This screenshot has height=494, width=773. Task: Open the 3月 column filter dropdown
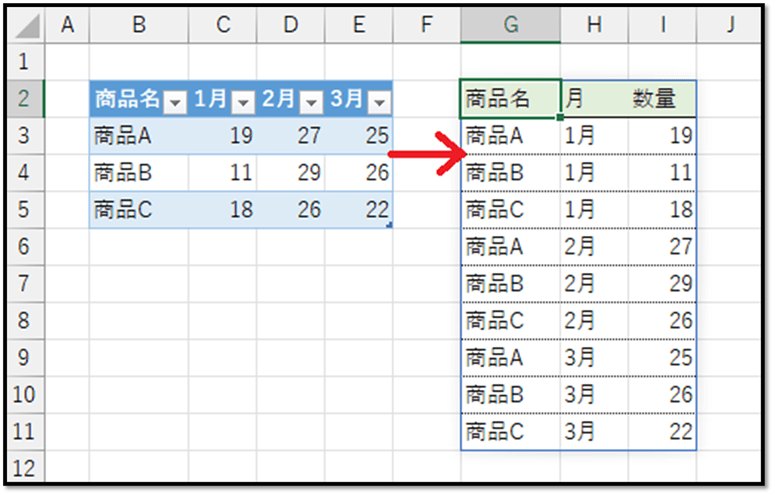pyautogui.click(x=379, y=102)
